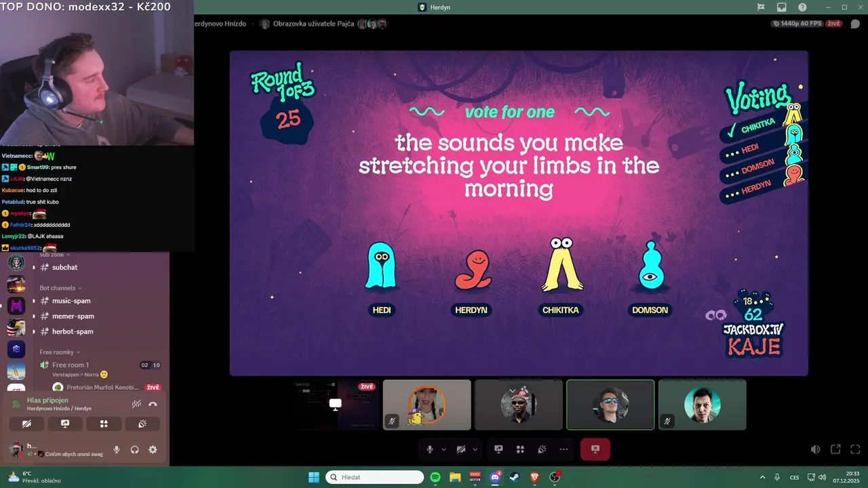This screenshot has height=488, width=868.
Task: Stop watching stream with red button
Action: (595, 449)
